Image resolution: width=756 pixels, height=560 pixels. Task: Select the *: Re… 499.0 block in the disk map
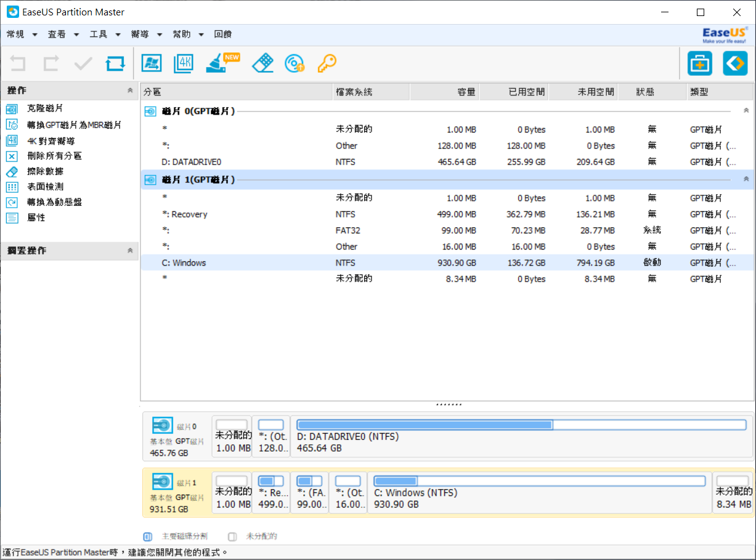click(271, 493)
